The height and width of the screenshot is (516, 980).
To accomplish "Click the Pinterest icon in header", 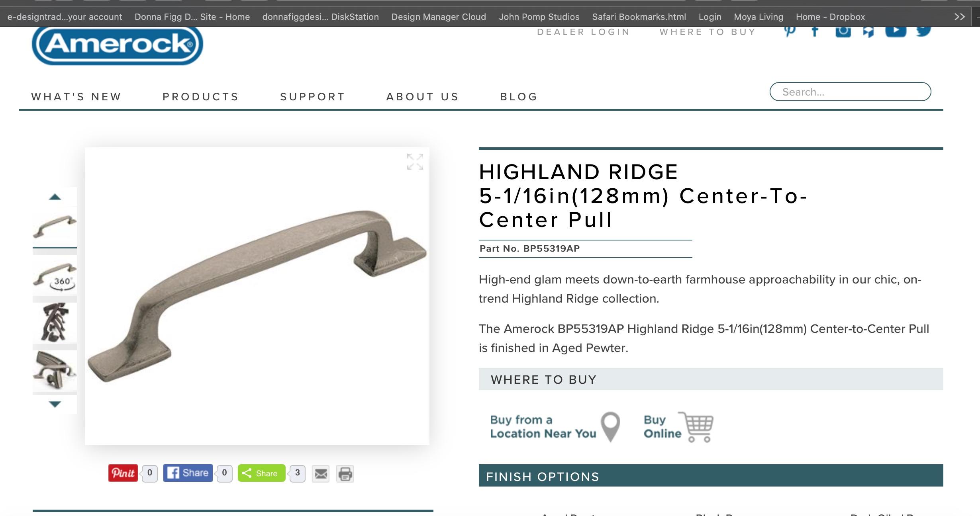I will (790, 31).
